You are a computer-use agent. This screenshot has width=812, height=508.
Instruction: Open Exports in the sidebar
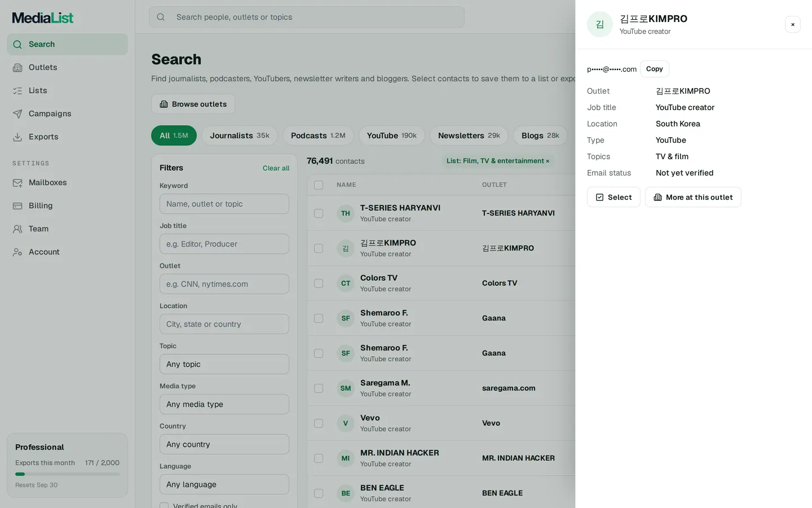67,137
